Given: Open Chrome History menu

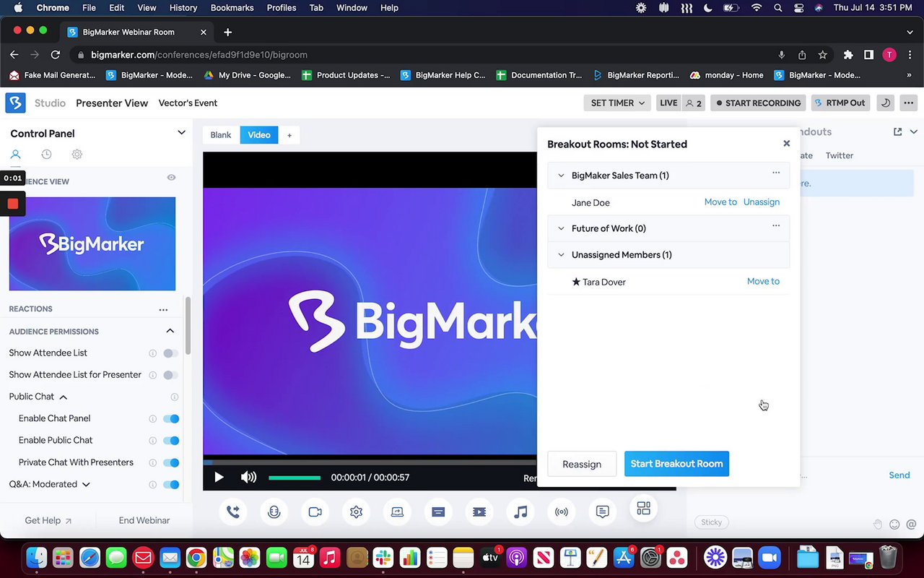Looking at the screenshot, I should click(183, 8).
